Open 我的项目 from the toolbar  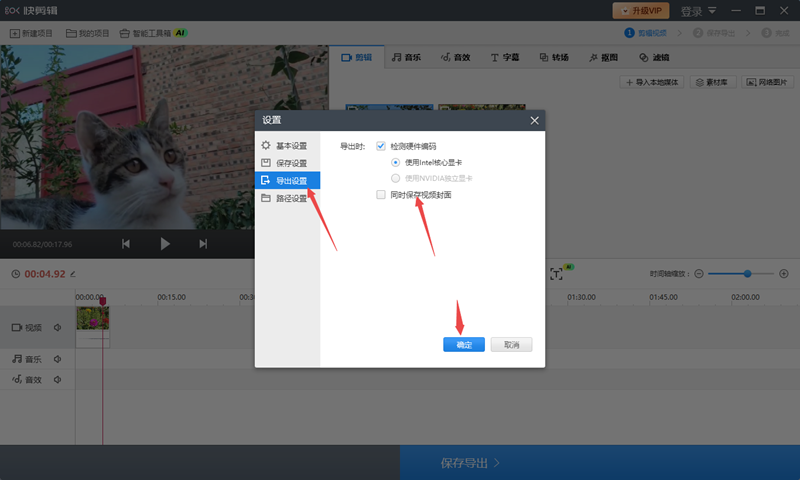coord(88,33)
